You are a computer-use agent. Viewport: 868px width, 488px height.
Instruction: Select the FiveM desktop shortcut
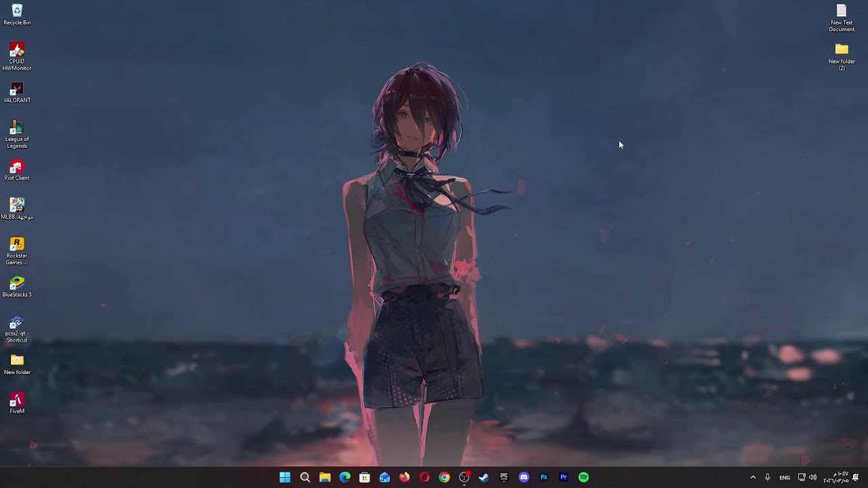(17, 403)
